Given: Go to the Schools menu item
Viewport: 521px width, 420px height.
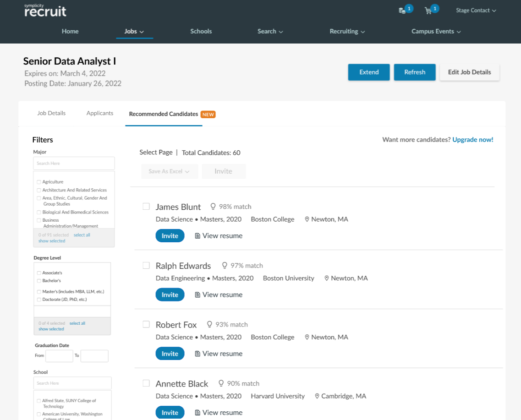Looking at the screenshot, I should [201, 32].
